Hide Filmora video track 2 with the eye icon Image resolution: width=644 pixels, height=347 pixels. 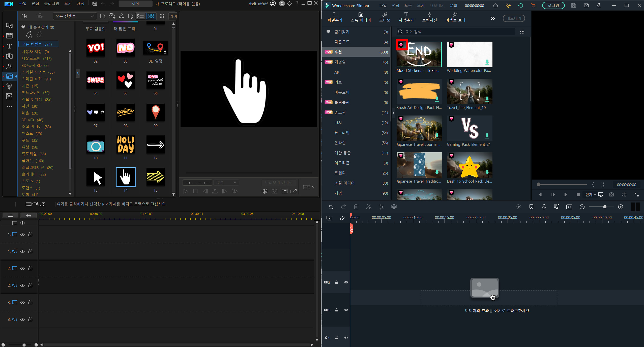click(x=346, y=282)
